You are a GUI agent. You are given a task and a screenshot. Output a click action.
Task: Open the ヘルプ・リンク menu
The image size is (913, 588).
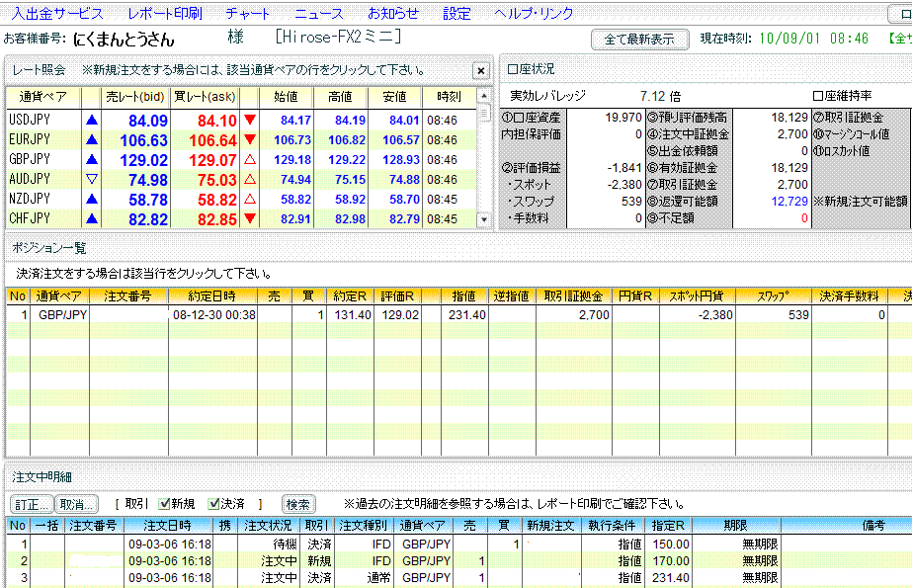click(x=534, y=13)
